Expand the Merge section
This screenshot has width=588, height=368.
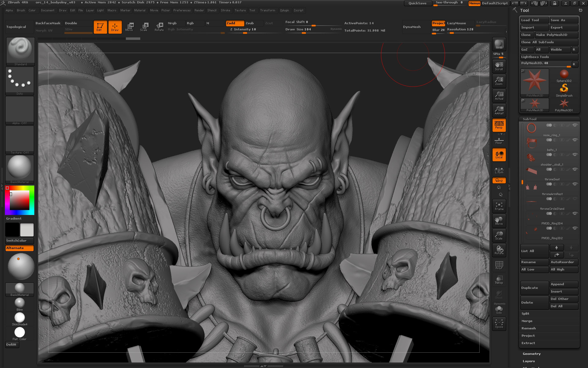(x=527, y=321)
